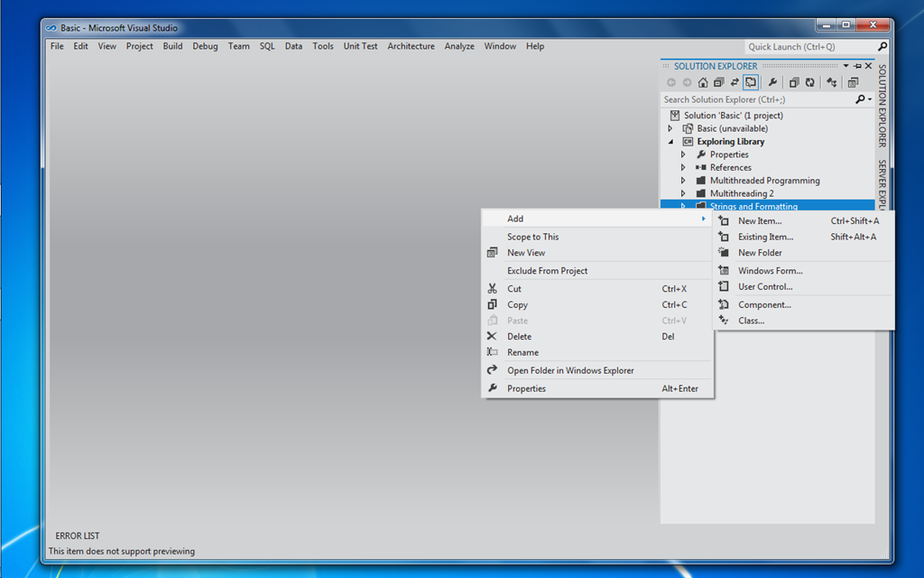
Task: Open the Architecture menu
Action: pos(411,46)
